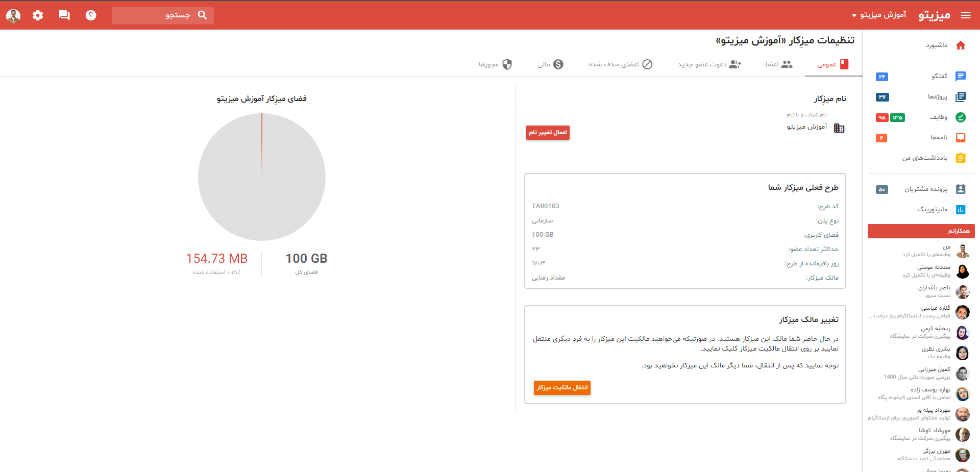Click the نامه‌ها badge showing ۲
980x472 pixels.
(881, 138)
